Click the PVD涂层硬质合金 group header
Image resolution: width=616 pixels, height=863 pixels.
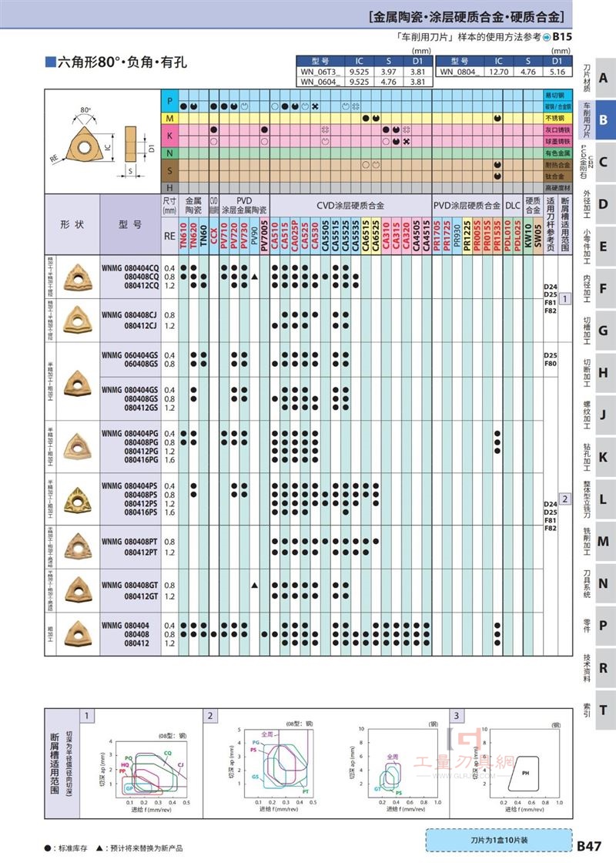(x=467, y=206)
